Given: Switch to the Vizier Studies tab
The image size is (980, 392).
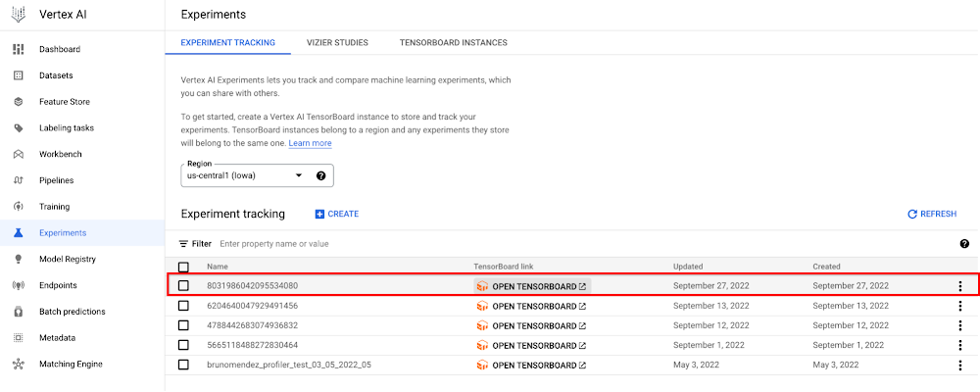Looking at the screenshot, I should tap(337, 42).
